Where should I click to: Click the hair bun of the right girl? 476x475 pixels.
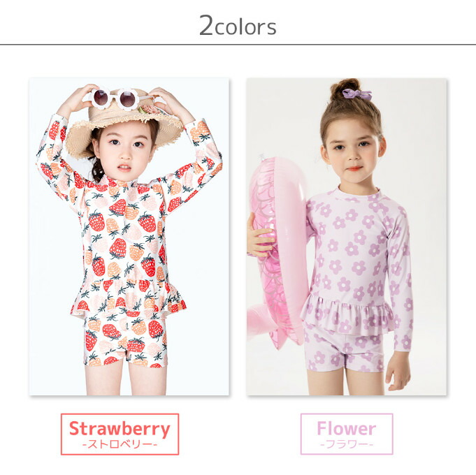point(345,88)
